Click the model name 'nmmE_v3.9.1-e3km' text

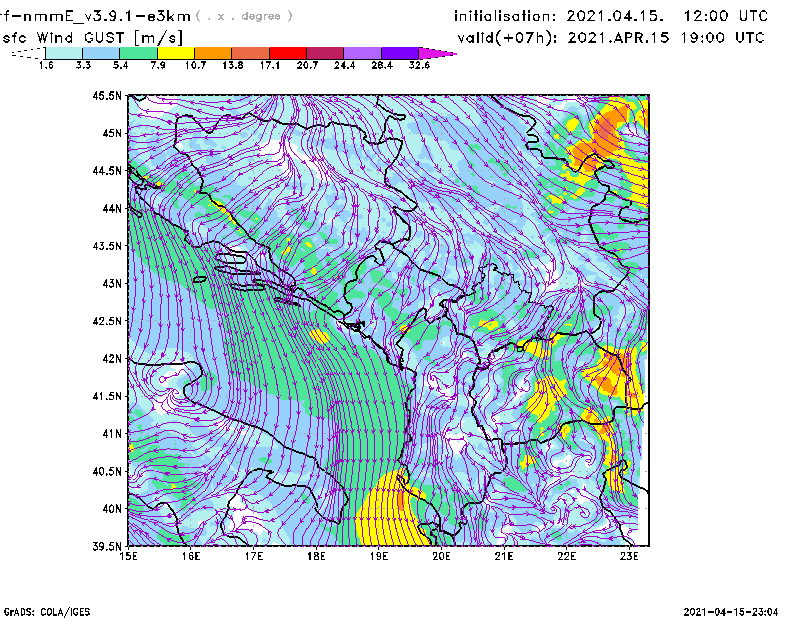107,16
